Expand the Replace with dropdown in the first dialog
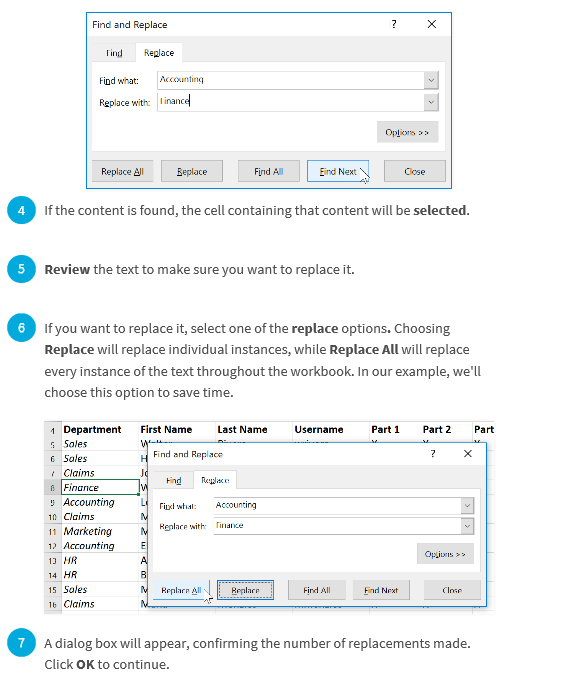 pos(431,102)
